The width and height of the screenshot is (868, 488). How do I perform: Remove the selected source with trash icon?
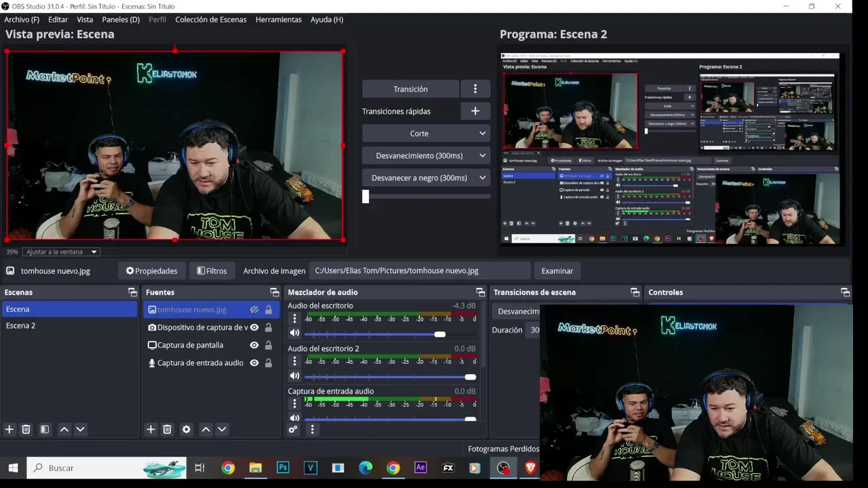tap(167, 429)
